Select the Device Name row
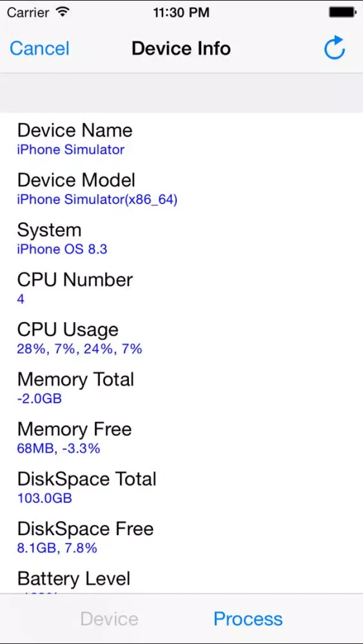This screenshot has height=644, width=363. pyautogui.click(x=181, y=138)
